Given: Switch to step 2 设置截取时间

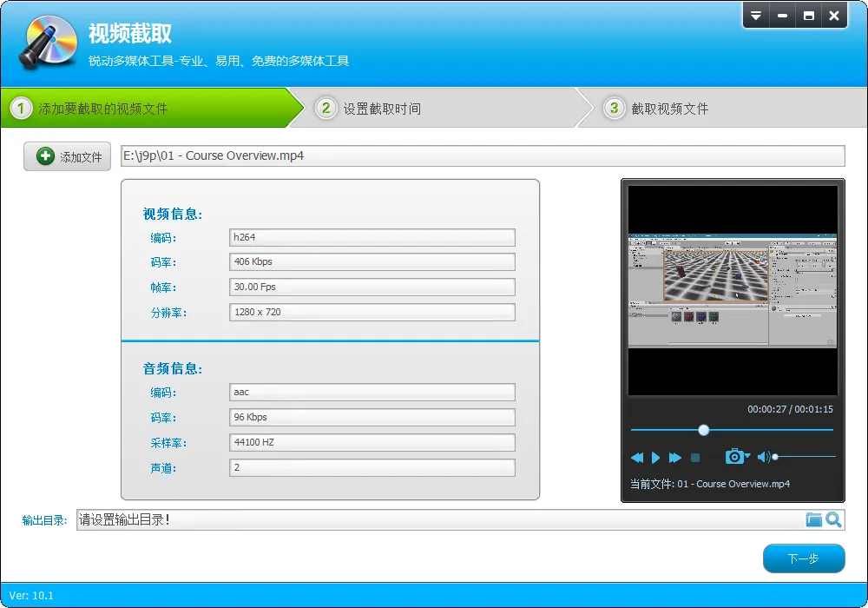Looking at the screenshot, I should tap(382, 109).
